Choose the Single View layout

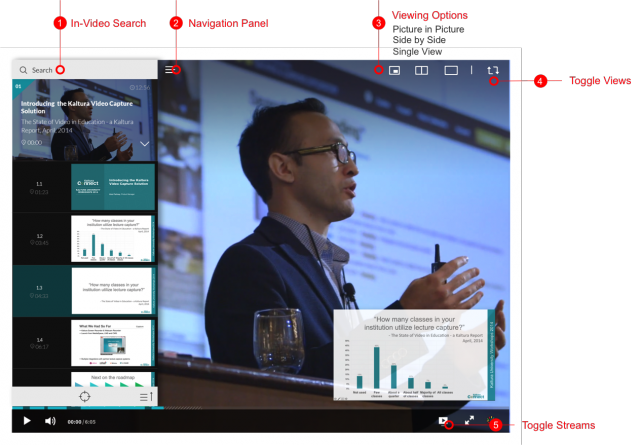(x=451, y=71)
